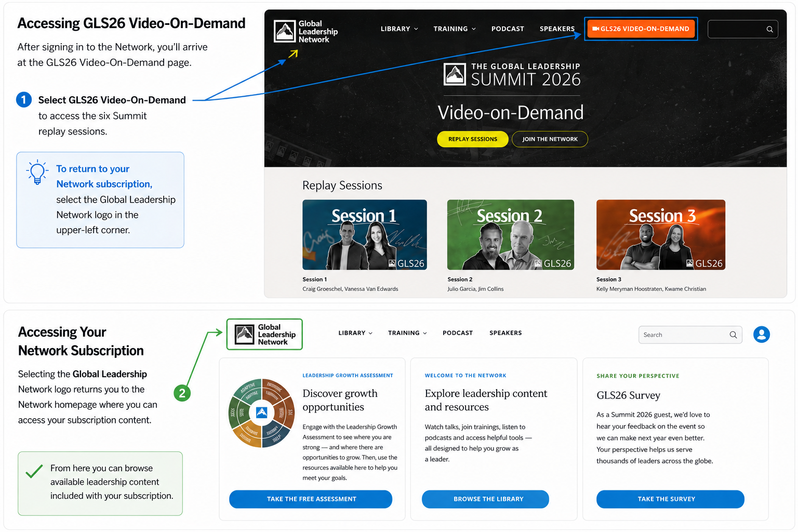The image size is (798, 532).
Task: Click the BROWSE THE LIBRARY button
Action: (x=485, y=499)
